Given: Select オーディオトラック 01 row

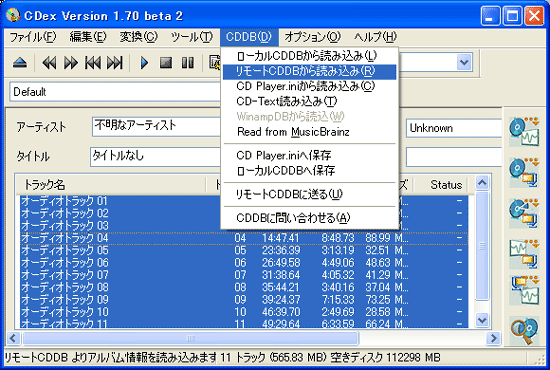Looking at the screenshot, I should point(119,201).
